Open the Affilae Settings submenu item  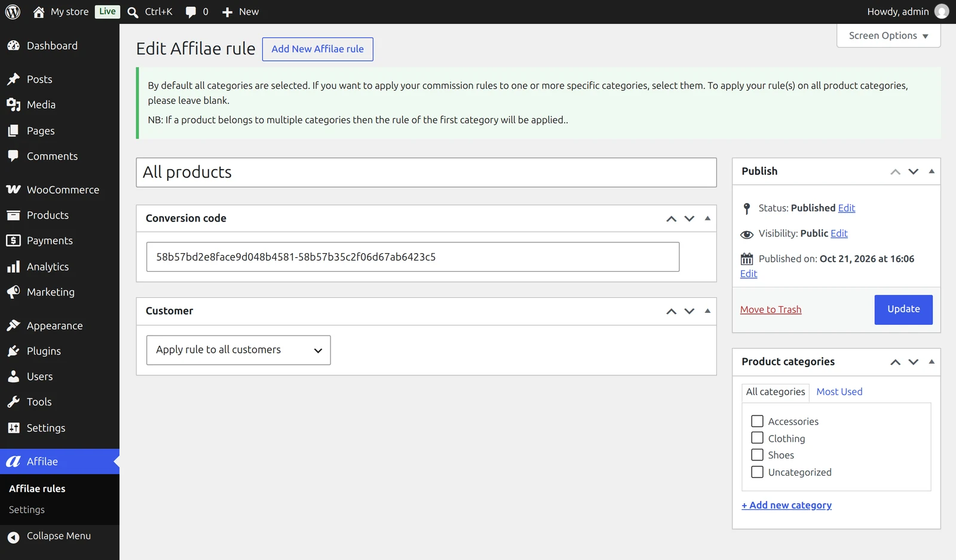(x=27, y=510)
